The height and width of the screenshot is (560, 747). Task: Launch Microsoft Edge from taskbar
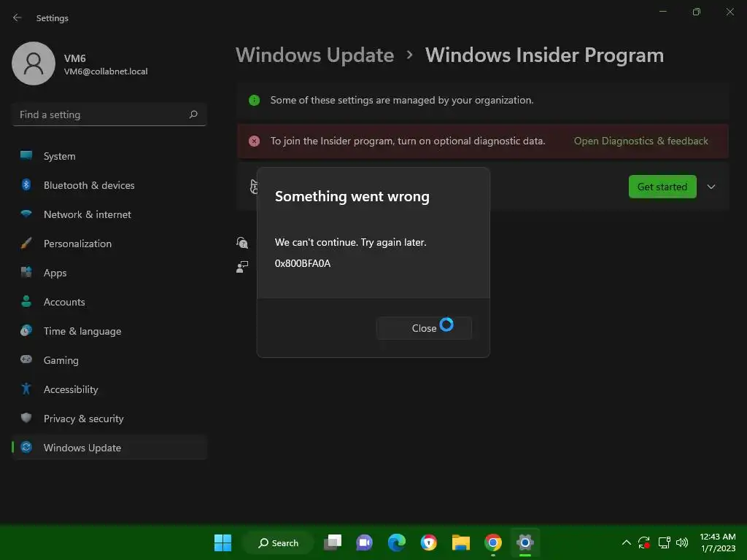pos(396,542)
